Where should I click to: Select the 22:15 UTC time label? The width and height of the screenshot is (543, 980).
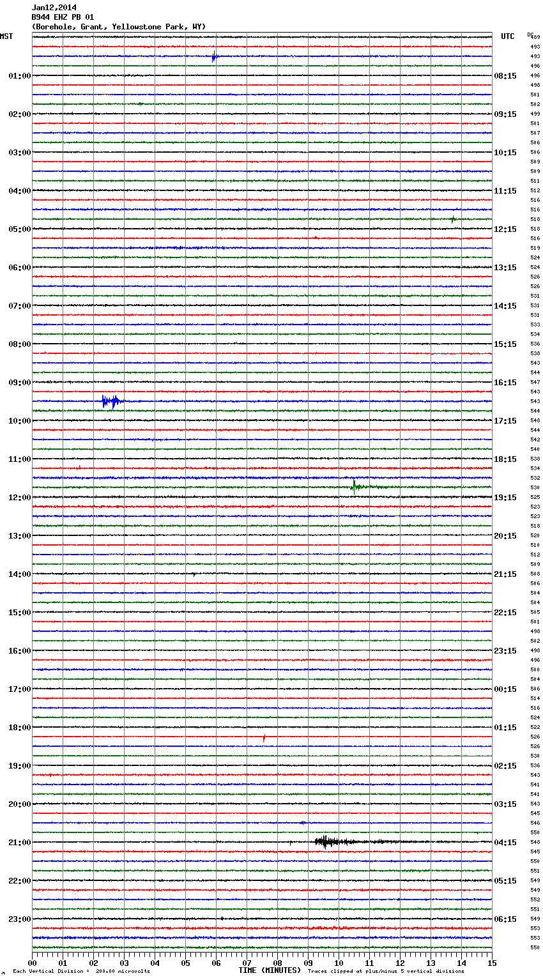click(x=505, y=613)
